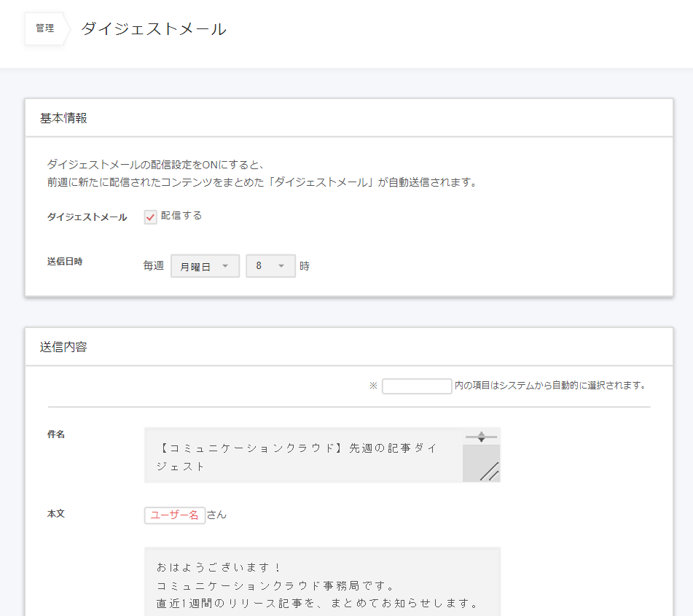Click the ダイジェストメール page title
The image size is (693, 616).
point(154,29)
